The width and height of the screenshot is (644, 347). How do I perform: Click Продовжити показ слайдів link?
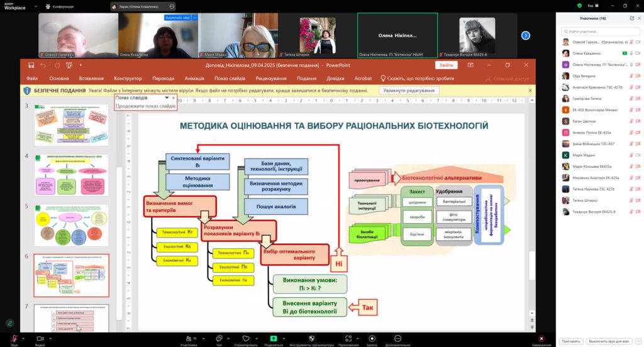tap(145, 106)
